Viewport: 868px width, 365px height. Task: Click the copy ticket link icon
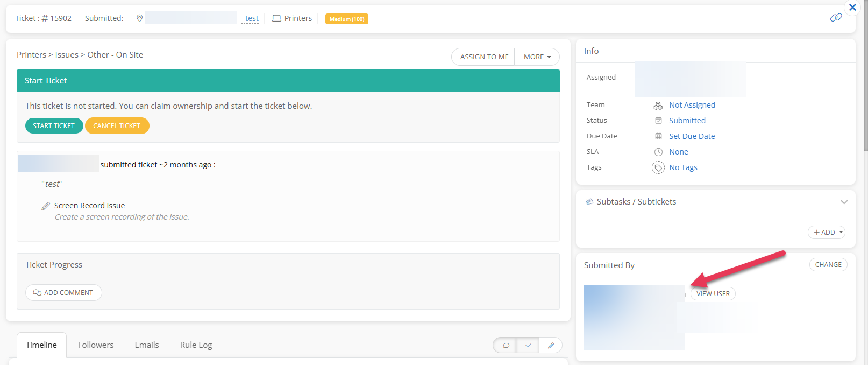click(x=836, y=18)
